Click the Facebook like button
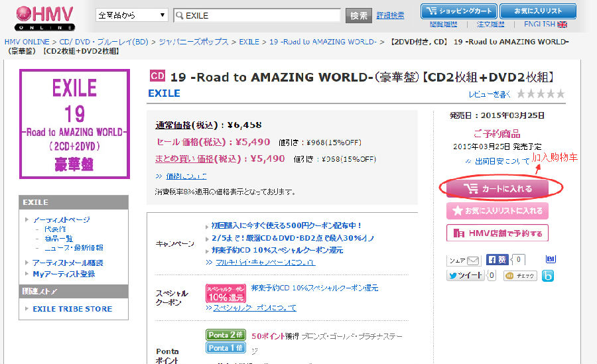This screenshot has width=597, height=364. click(x=497, y=260)
